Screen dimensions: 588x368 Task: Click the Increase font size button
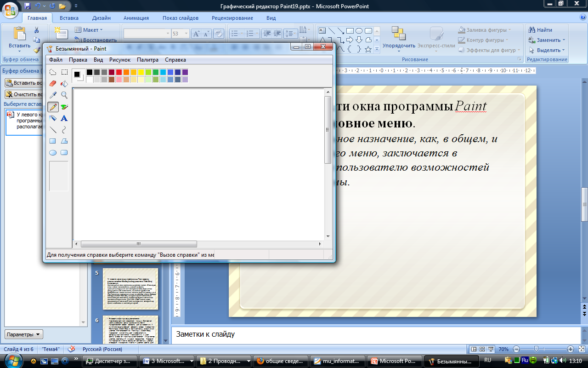tap(196, 34)
